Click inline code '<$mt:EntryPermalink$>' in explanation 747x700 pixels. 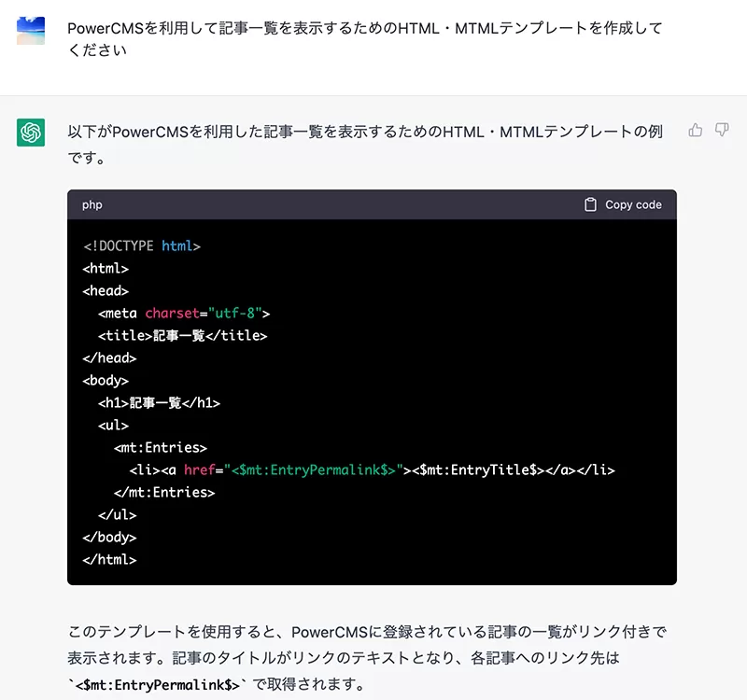tap(157, 685)
